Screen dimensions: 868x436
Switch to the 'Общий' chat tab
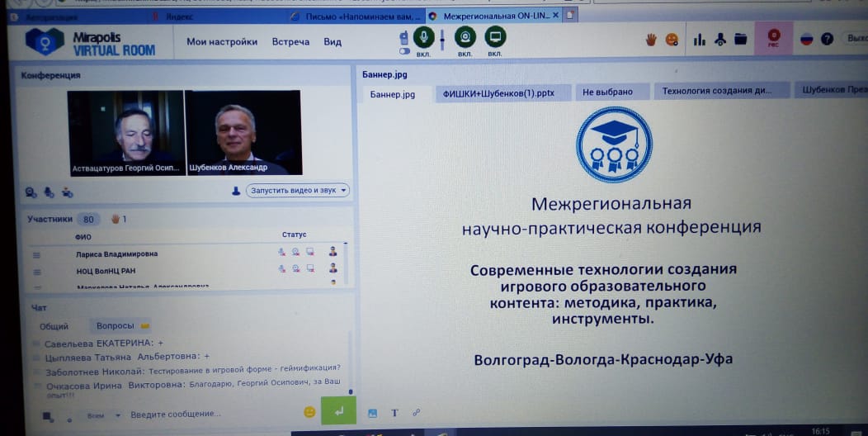[54, 326]
